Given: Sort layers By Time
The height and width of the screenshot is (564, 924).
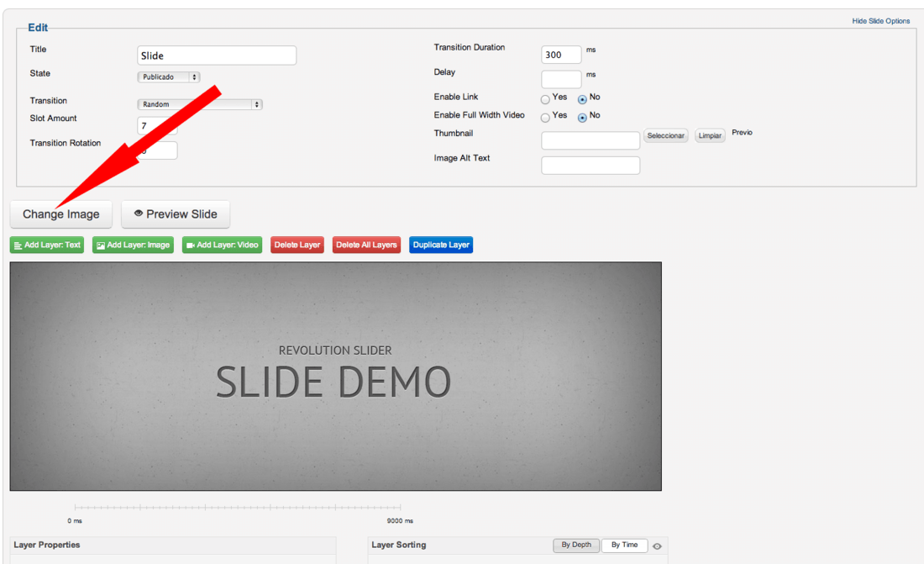Looking at the screenshot, I should tap(624, 546).
